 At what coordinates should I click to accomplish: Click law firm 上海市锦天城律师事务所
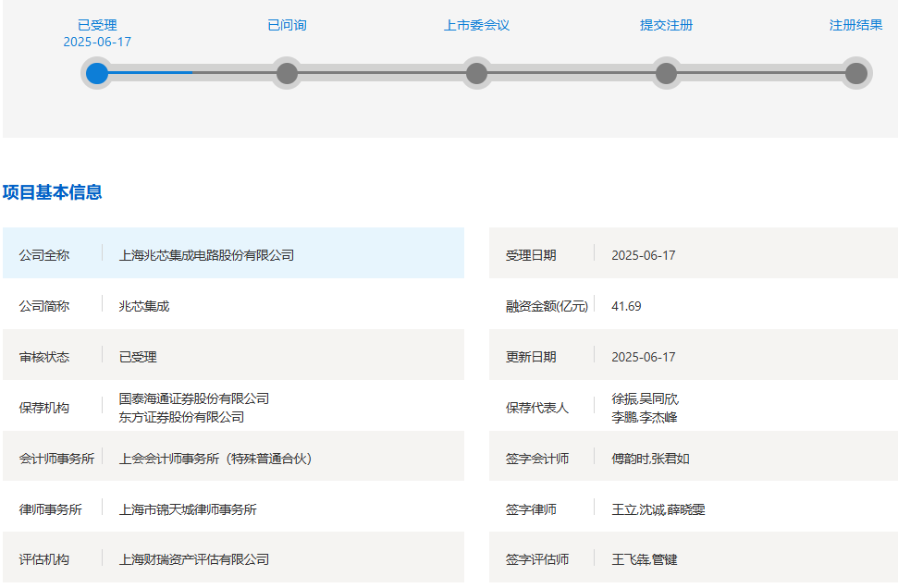tap(187, 509)
